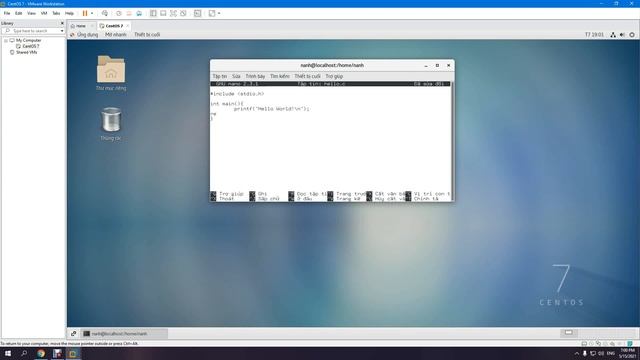Click the GNOME clock showing 19:01

coord(594,35)
